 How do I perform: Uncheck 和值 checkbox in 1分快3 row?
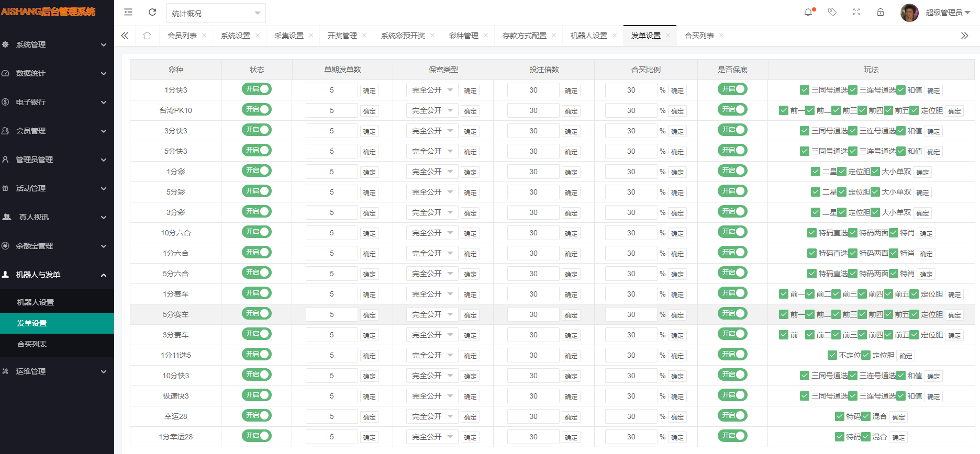[x=901, y=90]
